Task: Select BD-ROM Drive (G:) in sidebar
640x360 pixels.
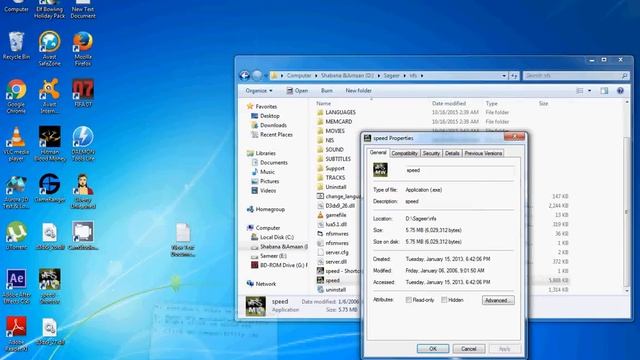Action: pyautogui.click(x=279, y=265)
